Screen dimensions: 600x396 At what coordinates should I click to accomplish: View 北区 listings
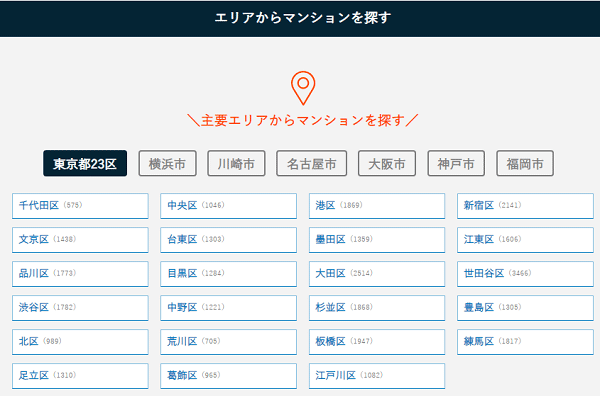[80, 342]
